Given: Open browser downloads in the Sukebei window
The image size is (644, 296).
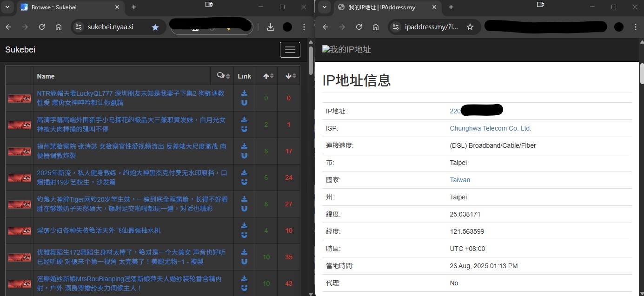Looking at the screenshot, I should (x=271, y=27).
